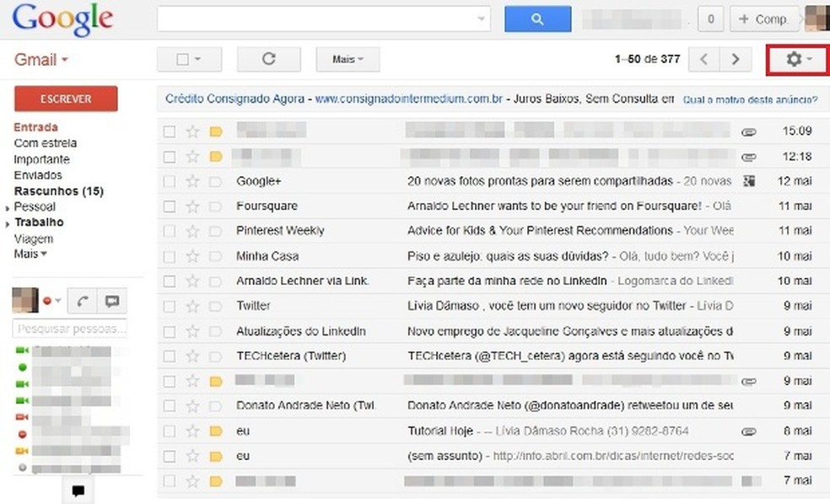Click the older page navigation arrow

point(735,59)
